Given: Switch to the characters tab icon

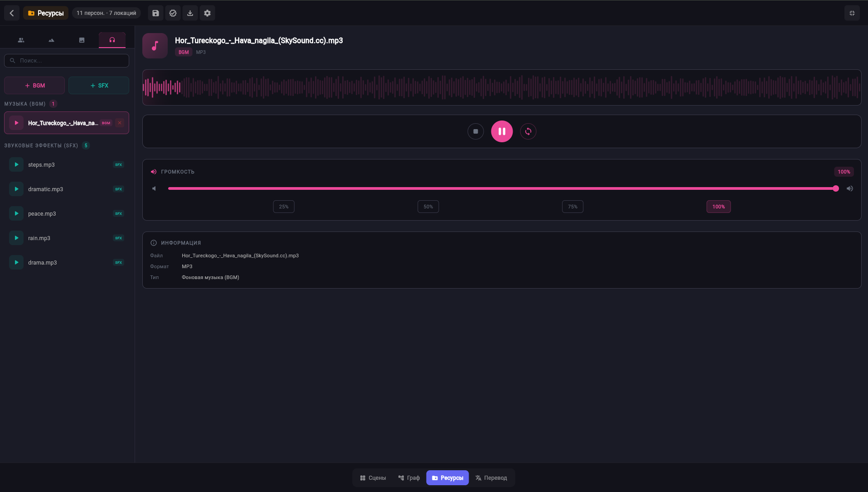Looking at the screenshot, I should click(x=21, y=40).
